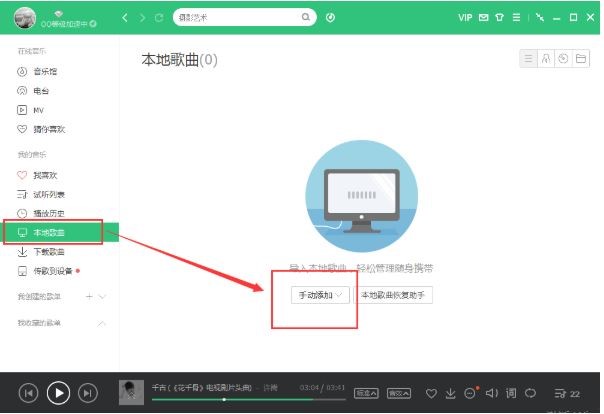This screenshot has height=414, width=604.
Task: Add new playlist with plus icon
Action: 89,296
